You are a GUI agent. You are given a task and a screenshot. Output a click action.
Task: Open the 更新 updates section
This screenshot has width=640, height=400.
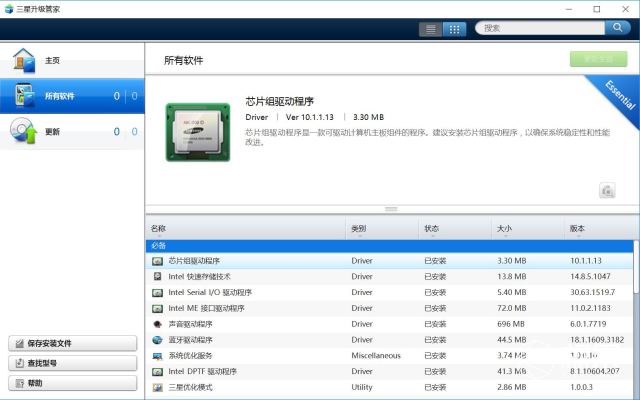(72, 131)
